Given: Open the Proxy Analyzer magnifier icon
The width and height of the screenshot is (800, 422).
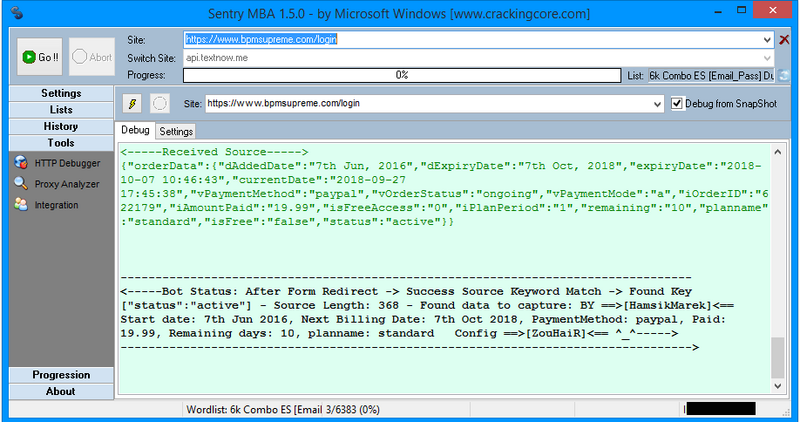Looking at the screenshot, I should (x=21, y=184).
